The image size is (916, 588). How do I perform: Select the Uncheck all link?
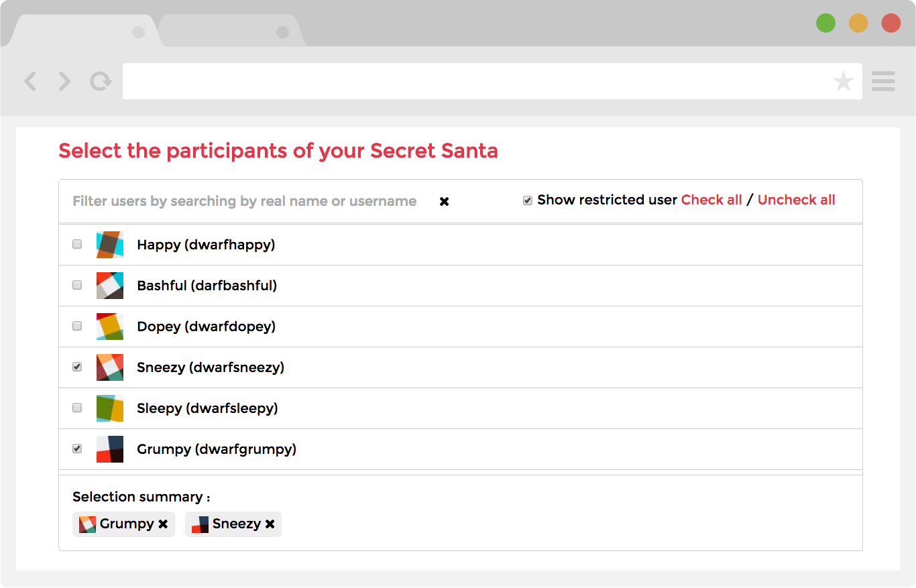click(797, 199)
